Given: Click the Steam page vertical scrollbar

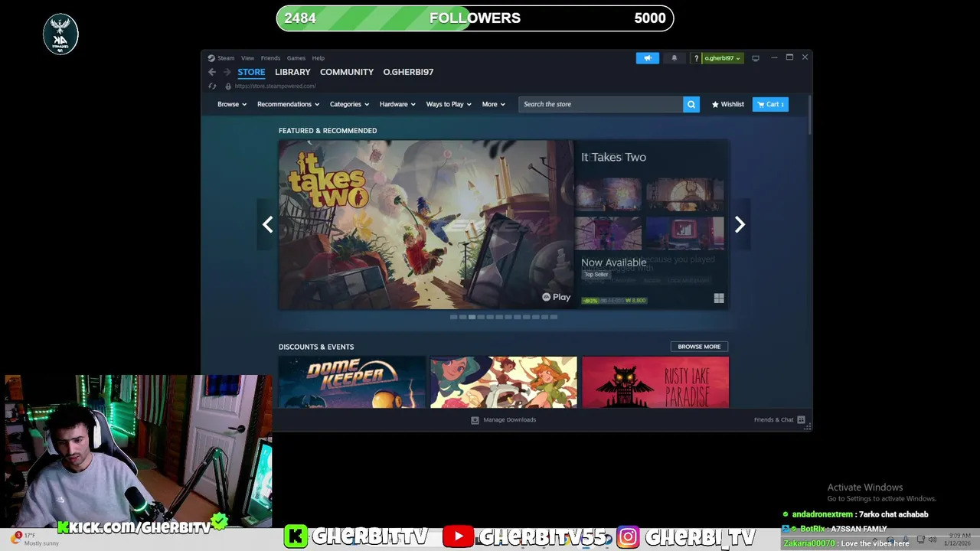Looking at the screenshot, I should (x=808, y=116).
